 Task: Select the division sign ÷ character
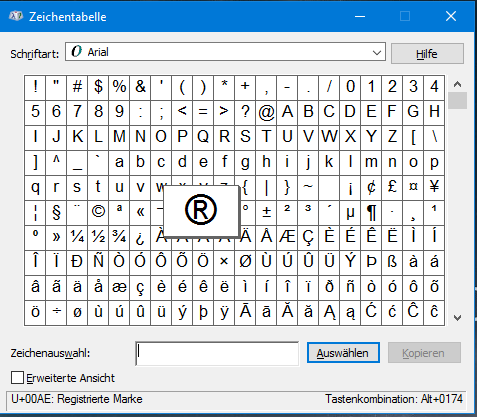pos(56,313)
